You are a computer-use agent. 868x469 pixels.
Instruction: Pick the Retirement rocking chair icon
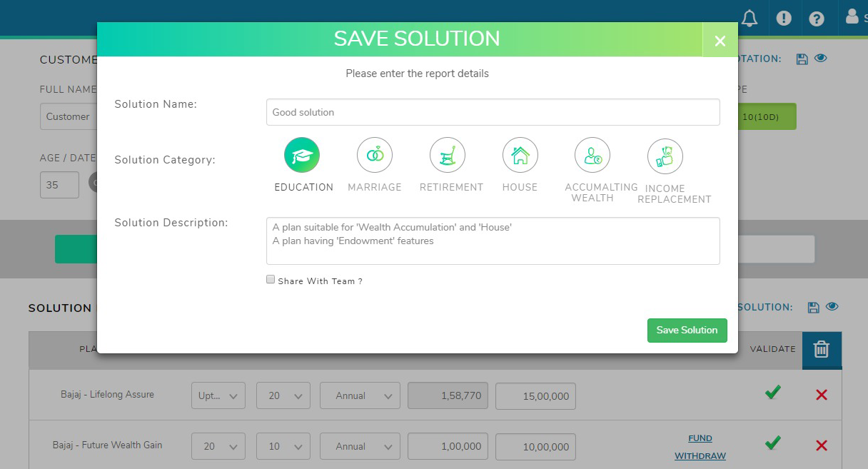pyautogui.click(x=448, y=156)
